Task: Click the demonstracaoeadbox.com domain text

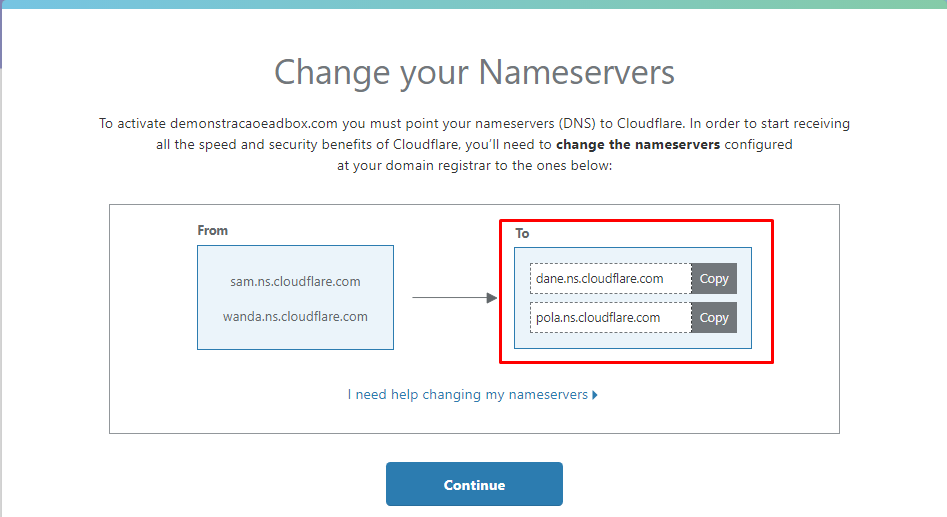Action: coord(254,124)
